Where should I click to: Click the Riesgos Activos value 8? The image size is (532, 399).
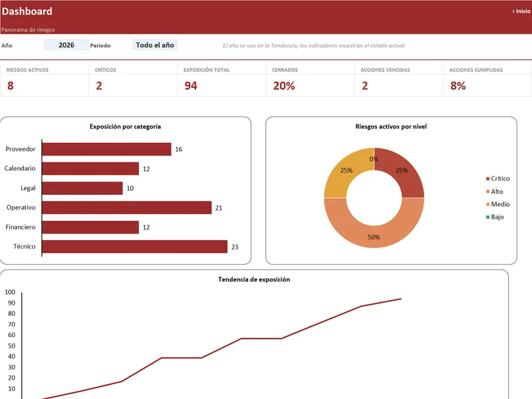coord(11,86)
